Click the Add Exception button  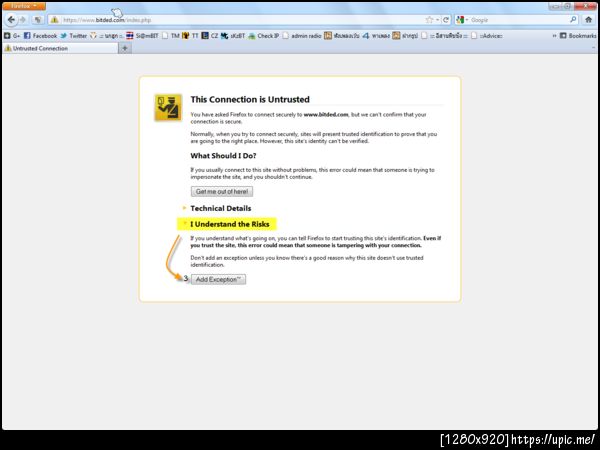point(218,279)
